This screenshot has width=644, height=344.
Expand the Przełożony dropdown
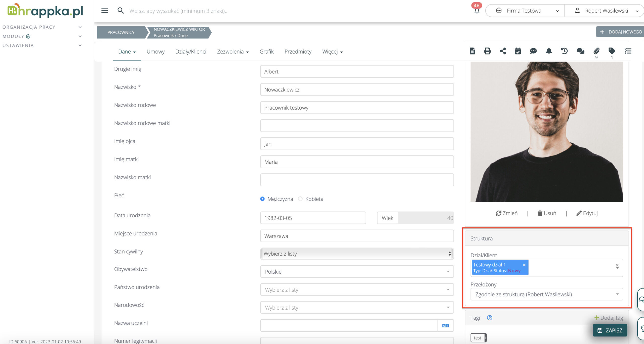point(546,294)
